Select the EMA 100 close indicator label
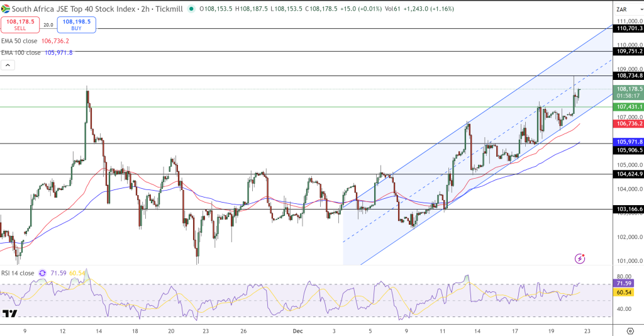The width and height of the screenshot is (644, 336). (21, 53)
